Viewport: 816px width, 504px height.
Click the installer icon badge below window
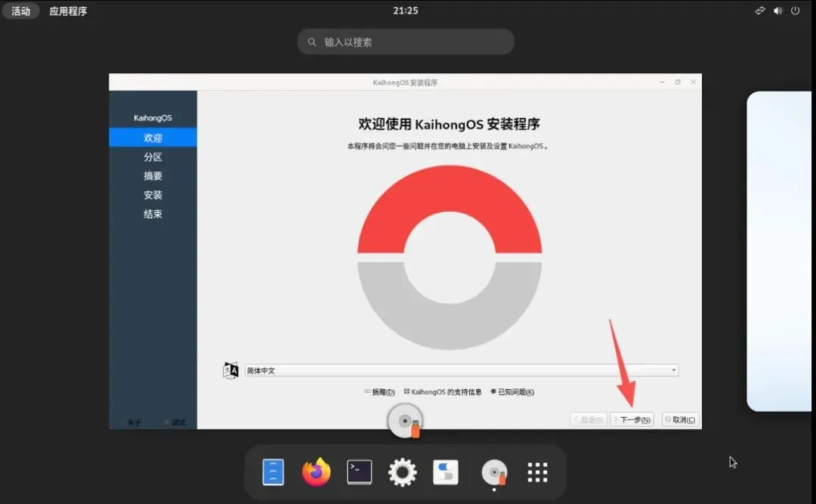click(x=405, y=421)
